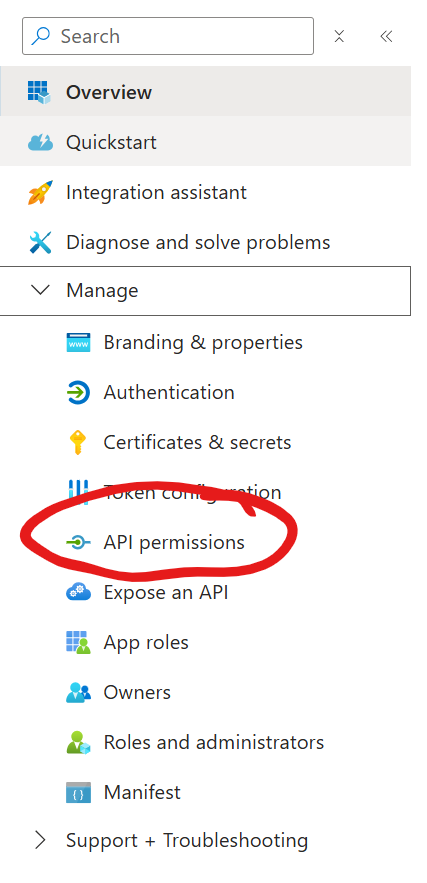Click the Authentication arrow icon

(x=78, y=393)
